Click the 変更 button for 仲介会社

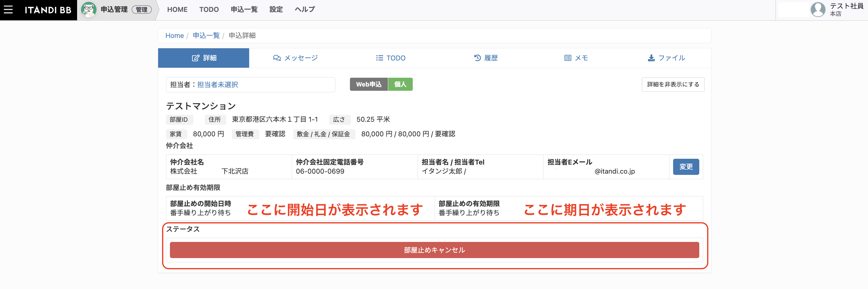click(x=686, y=167)
